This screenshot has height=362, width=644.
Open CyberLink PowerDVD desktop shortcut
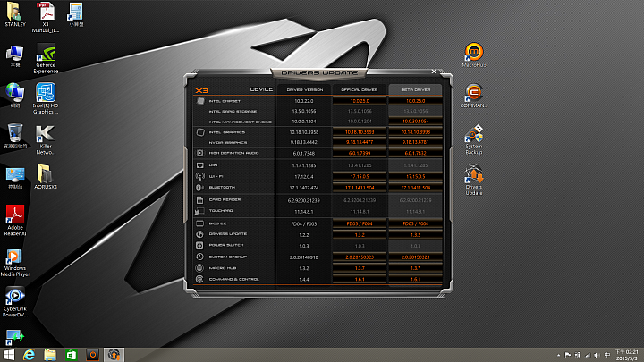tap(15, 302)
